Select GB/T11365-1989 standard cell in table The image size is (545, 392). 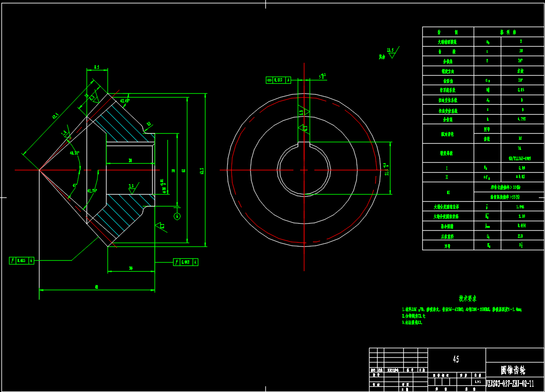[x=520, y=158]
